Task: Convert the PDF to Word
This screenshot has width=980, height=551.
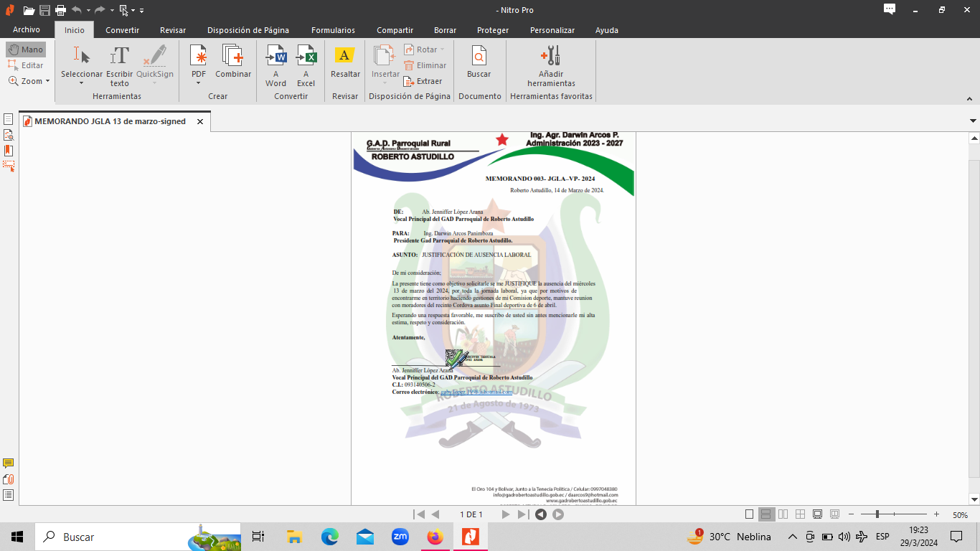Action: [x=275, y=65]
